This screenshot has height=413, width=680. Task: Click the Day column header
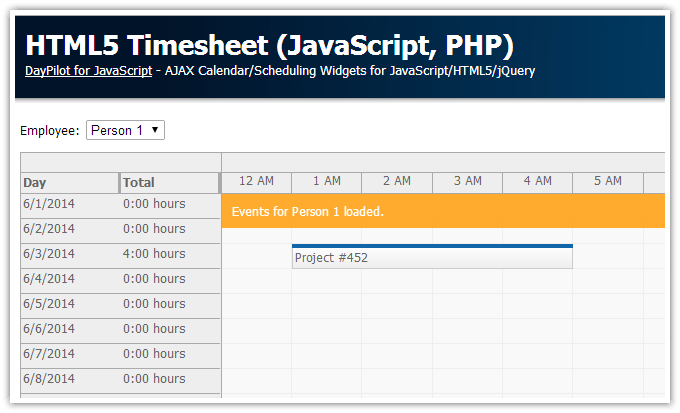[69, 183]
